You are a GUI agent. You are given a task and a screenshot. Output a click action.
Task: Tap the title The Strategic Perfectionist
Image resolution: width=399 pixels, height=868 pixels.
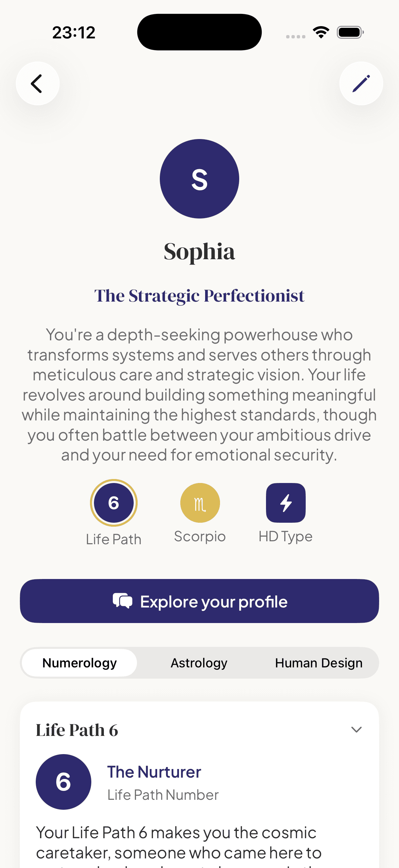click(199, 295)
